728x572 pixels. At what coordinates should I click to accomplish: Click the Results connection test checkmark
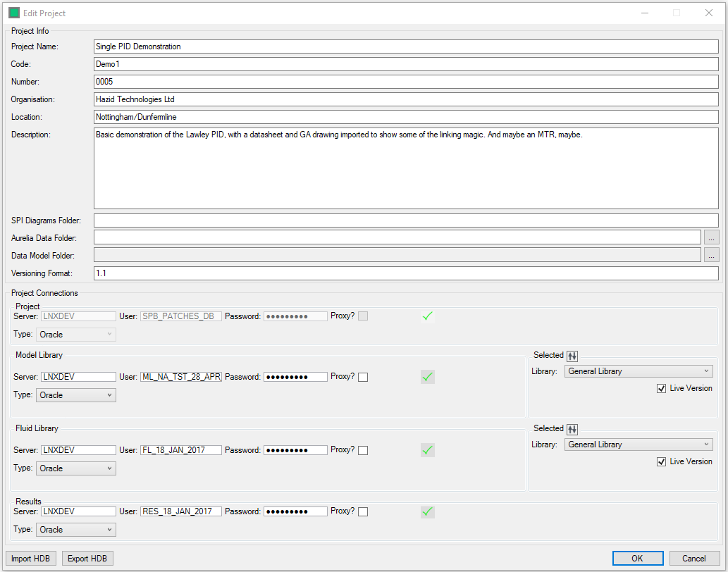pyautogui.click(x=427, y=512)
